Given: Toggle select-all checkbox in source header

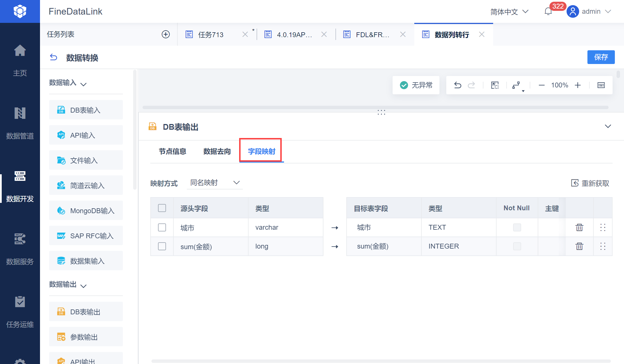Looking at the screenshot, I should coord(162,208).
